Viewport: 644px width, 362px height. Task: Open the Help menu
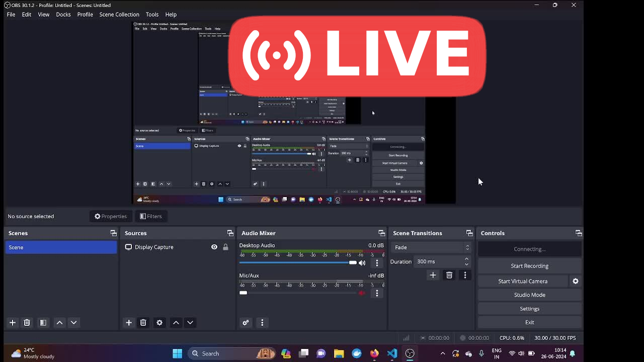[x=171, y=15]
